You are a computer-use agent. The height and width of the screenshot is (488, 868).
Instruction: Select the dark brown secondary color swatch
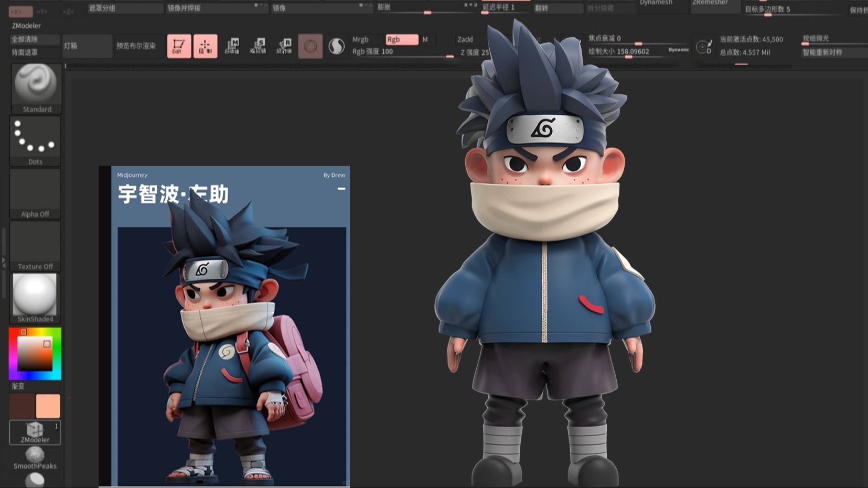22,406
